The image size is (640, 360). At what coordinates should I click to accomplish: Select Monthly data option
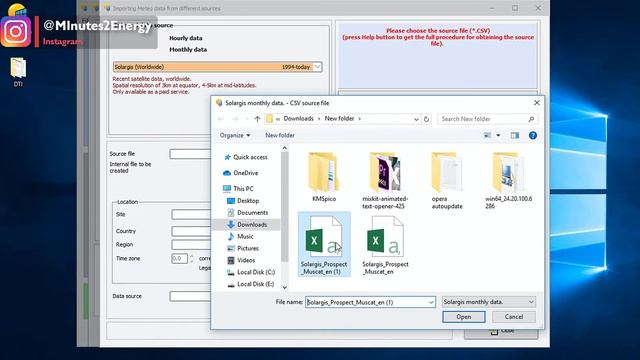188,49
